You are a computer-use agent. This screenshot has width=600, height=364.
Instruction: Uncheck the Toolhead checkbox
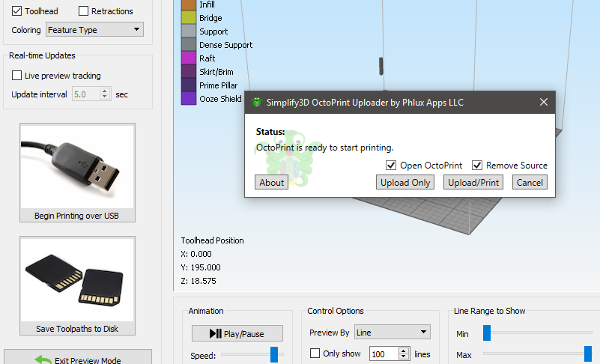16,11
